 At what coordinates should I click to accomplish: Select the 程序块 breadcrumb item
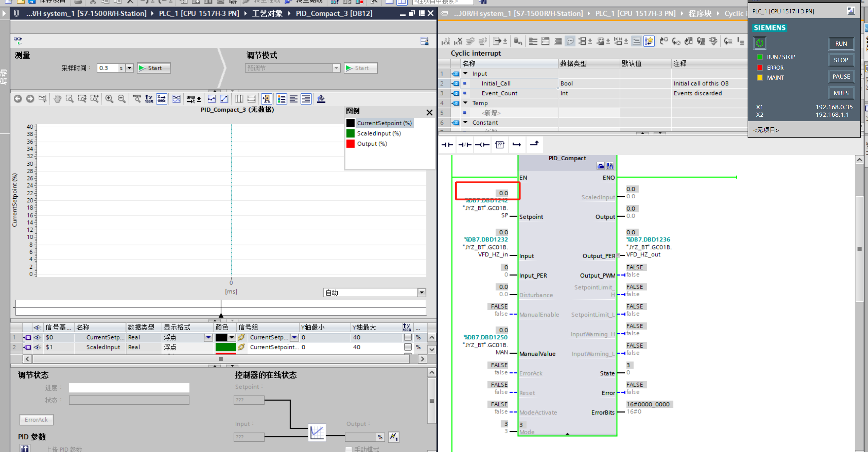pos(700,13)
